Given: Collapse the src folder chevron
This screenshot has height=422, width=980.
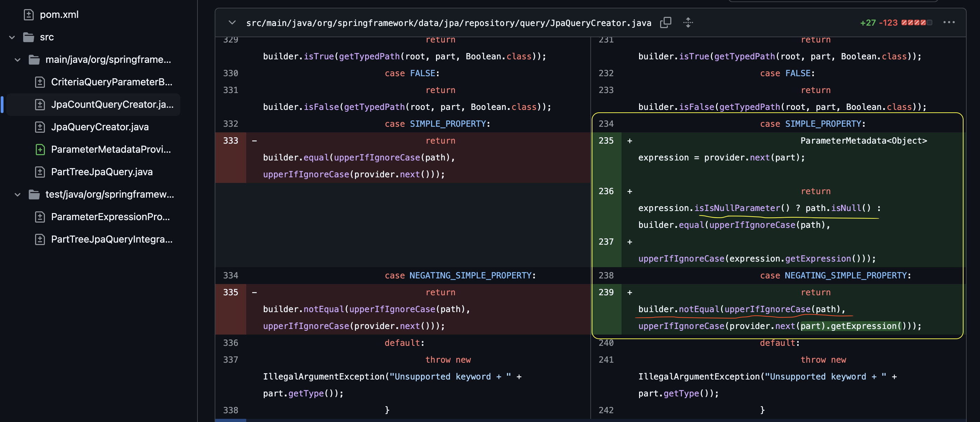Looking at the screenshot, I should (12, 37).
